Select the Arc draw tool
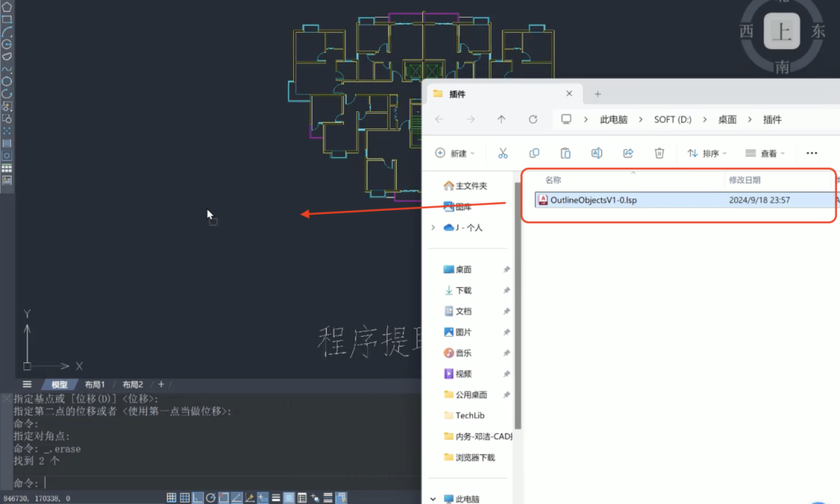The width and height of the screenshot is (840, 504). [7, 32]
